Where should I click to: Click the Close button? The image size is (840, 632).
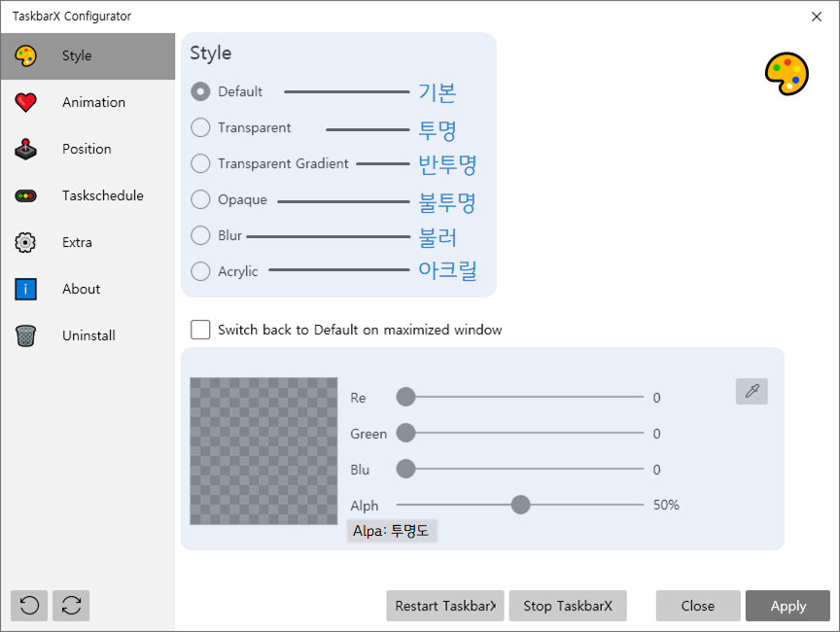[x=698, y=606]
